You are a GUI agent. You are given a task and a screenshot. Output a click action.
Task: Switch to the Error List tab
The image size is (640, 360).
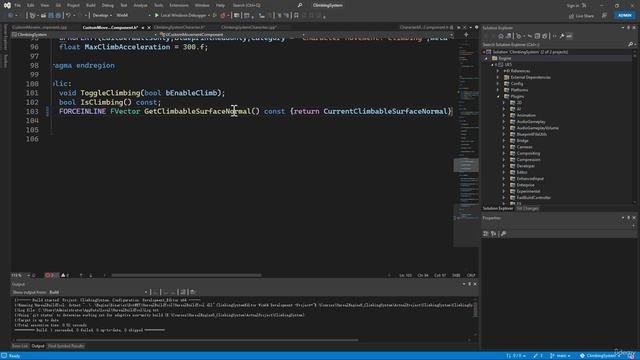(20, 346)
